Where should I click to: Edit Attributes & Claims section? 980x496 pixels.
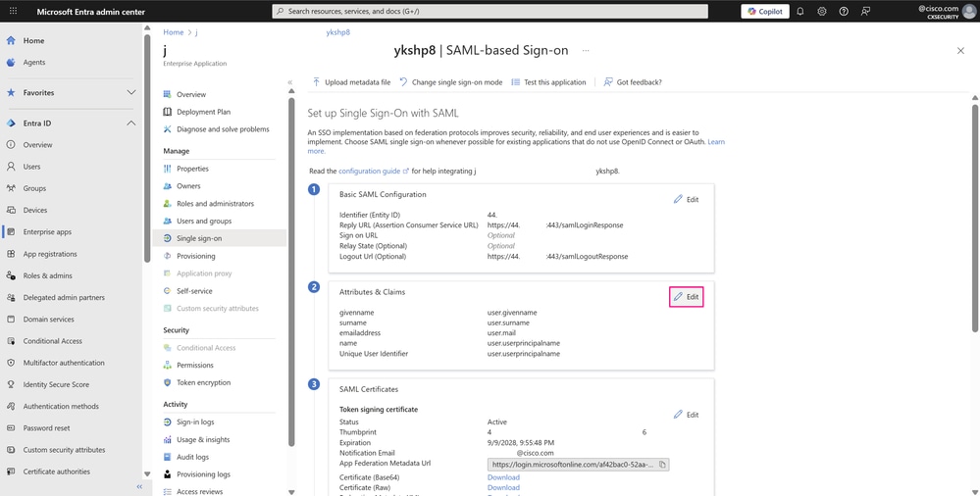[x=687, y=297]
